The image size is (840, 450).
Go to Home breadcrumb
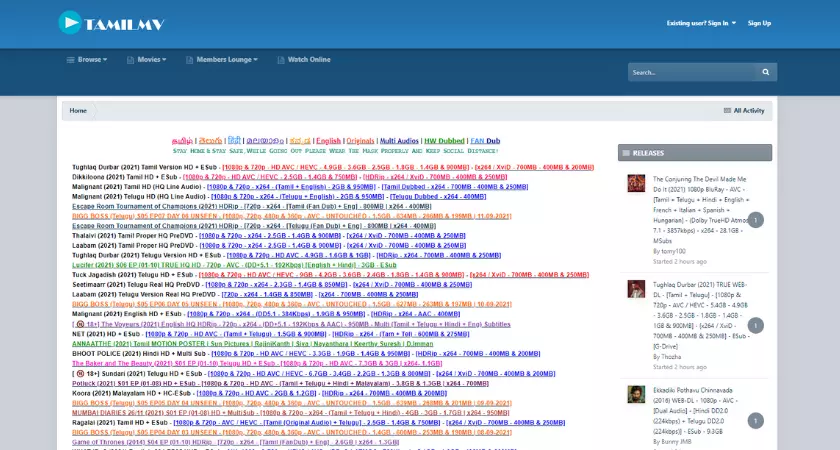pos(78,110)
